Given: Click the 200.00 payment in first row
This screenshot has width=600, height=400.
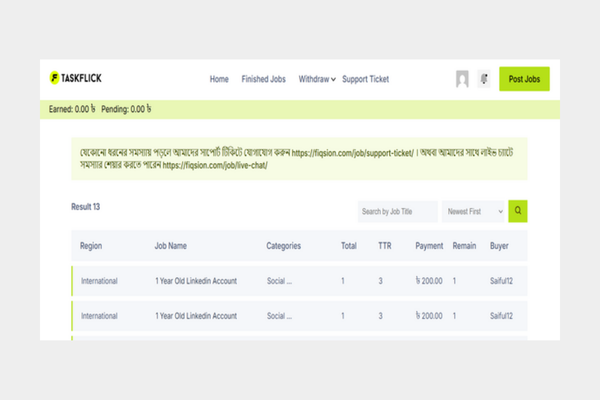Looking at the screenshot, I should (x=429, y=281).
